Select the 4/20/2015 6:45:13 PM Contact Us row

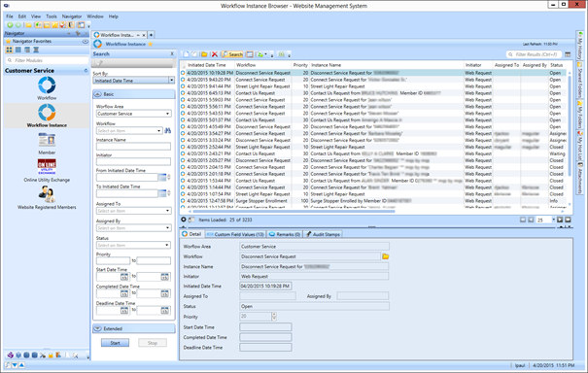point(373,93)
